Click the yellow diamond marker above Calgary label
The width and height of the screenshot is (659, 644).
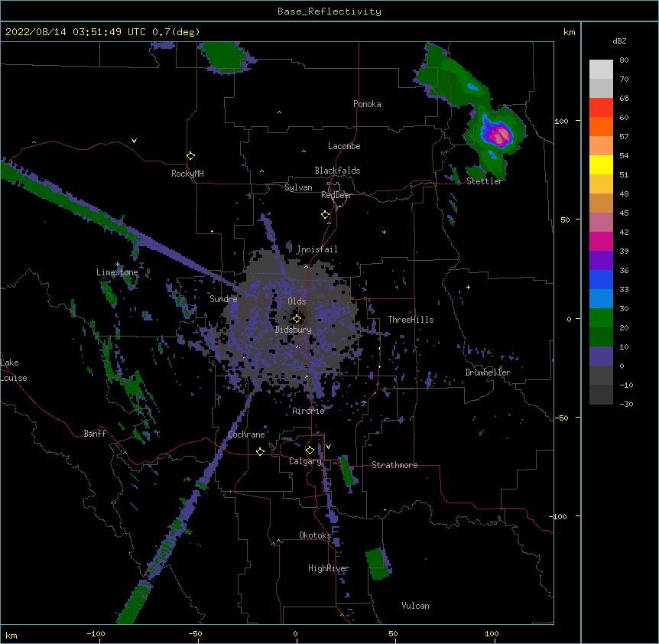point(310,450)
